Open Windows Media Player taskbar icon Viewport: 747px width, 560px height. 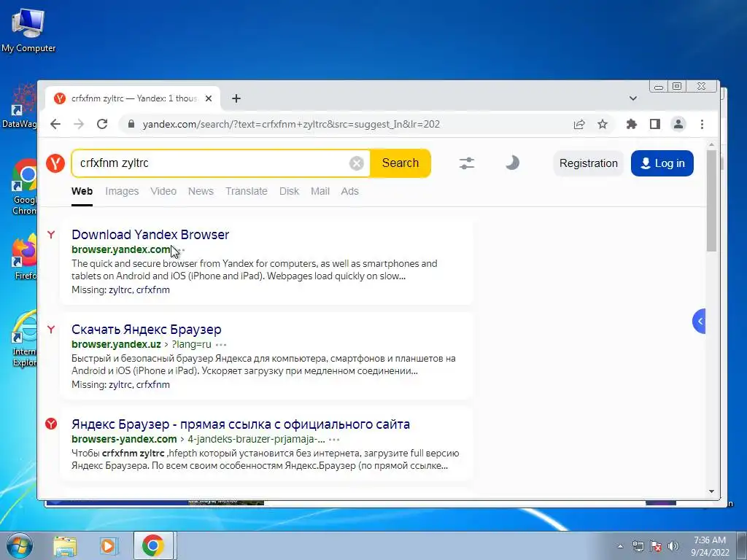108,545
